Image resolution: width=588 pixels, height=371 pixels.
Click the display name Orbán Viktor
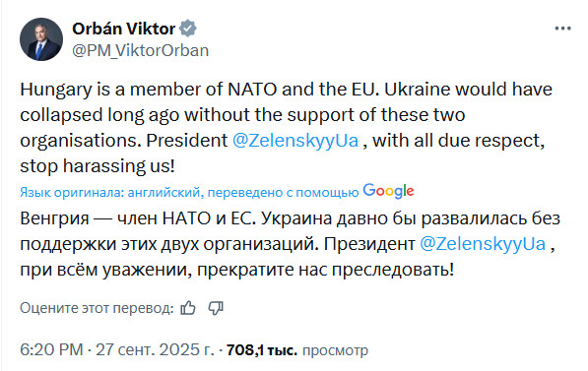coord(124,29)
